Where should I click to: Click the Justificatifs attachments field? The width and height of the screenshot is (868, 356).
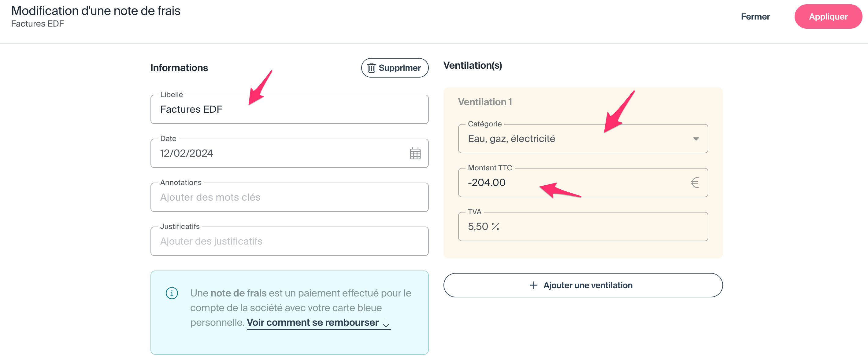pos(289,241)
